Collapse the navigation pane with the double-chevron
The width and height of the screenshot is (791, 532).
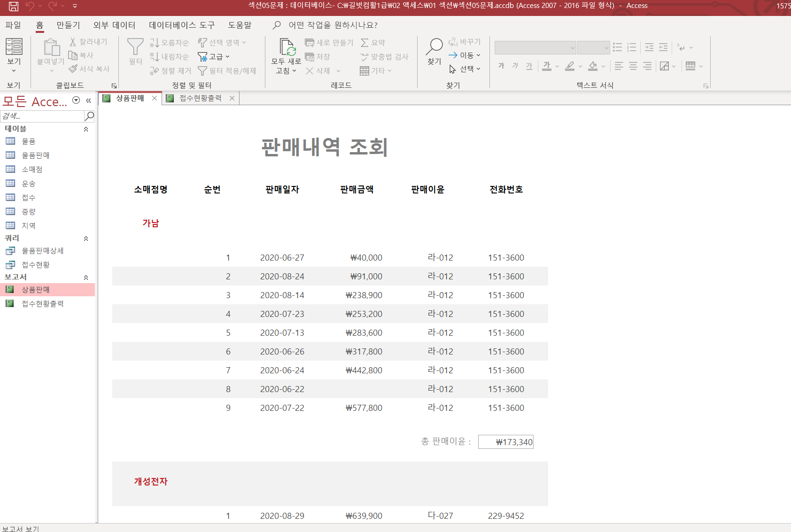(88, 100)
